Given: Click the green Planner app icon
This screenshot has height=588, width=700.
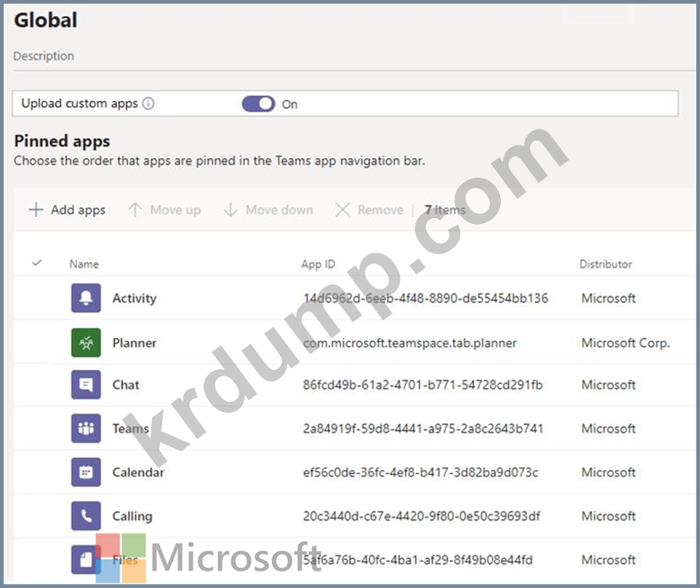Looking at the screenshot, I should (86, 342).
